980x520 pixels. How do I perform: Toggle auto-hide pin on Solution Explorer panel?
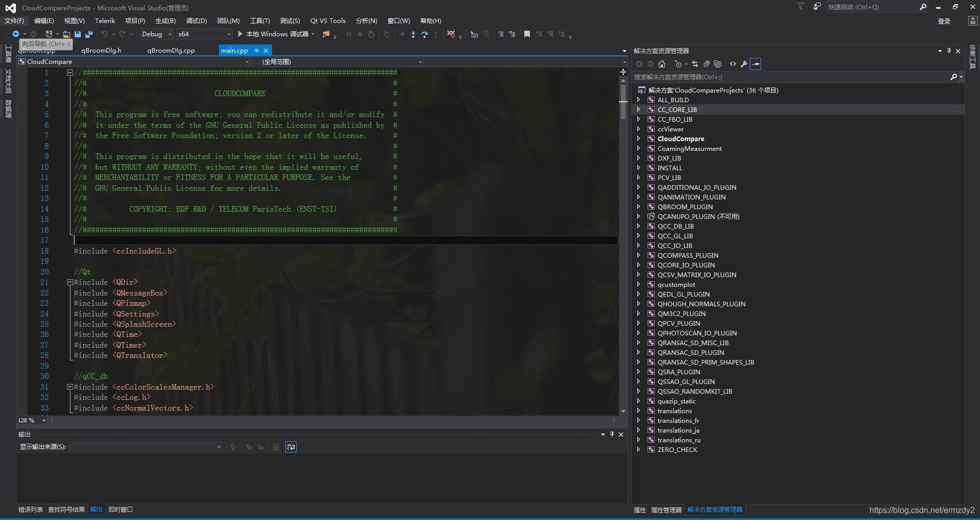tap(949, 51)
